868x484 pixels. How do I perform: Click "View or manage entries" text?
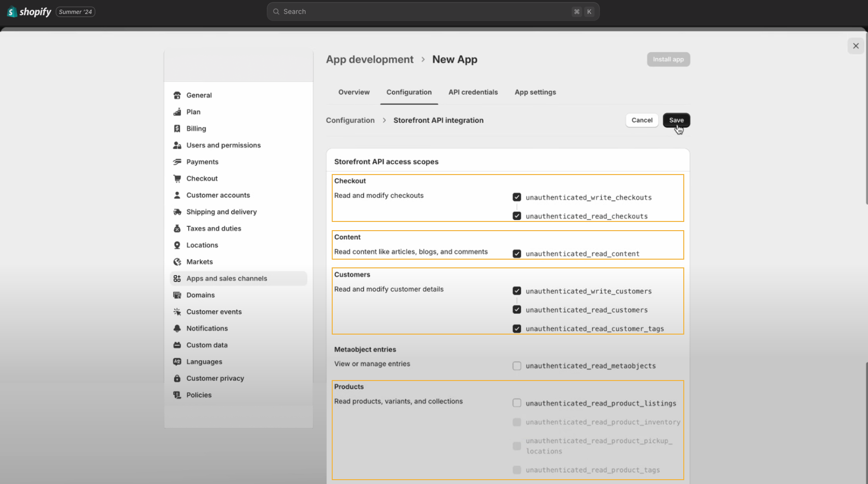[x=372, y=364]
